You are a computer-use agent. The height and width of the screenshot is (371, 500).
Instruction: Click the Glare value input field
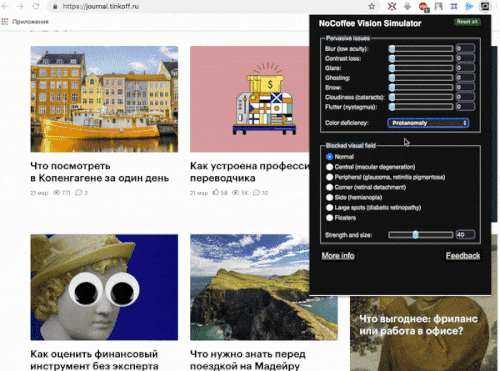click(465, 68)
